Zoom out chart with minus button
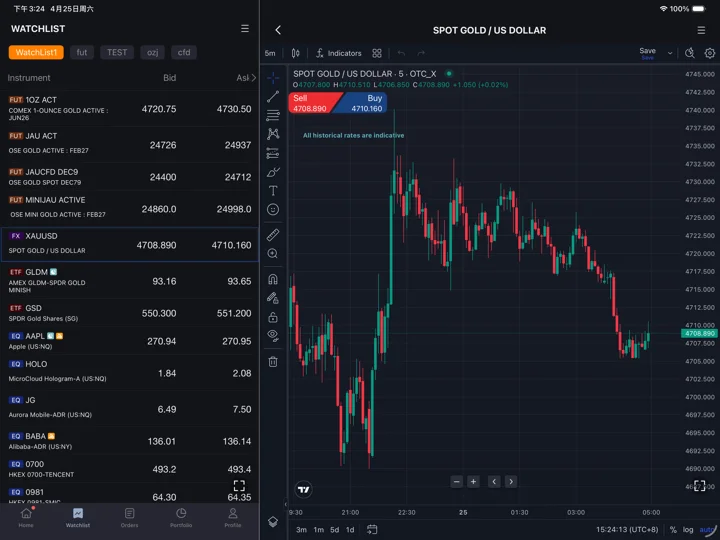720x540 pixels. (x=456, y=482)
